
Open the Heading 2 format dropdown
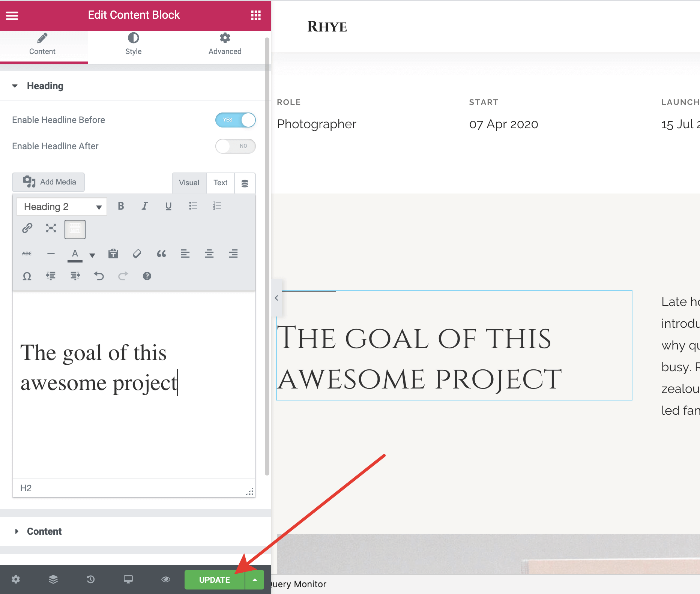click(x=62, y=207)
